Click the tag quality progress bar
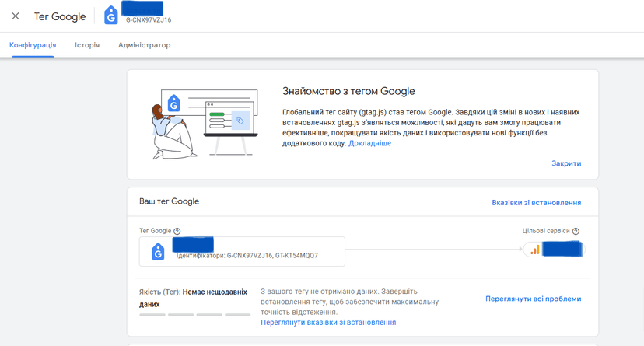 click(195, 315)
